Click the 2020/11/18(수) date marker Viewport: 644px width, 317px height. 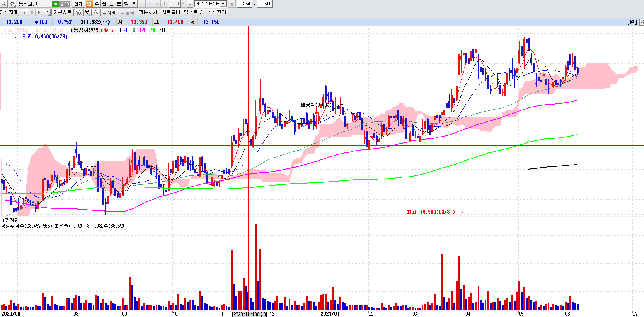click(249, 314)
